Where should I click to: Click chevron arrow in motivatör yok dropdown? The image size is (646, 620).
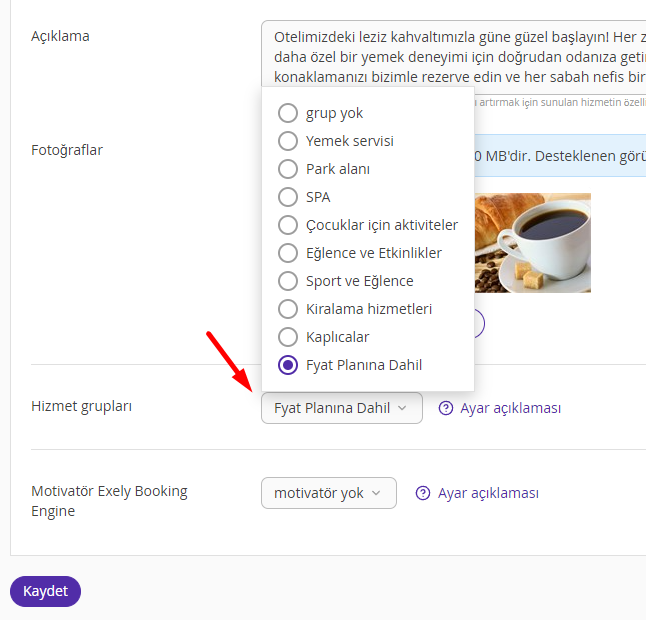376,493
